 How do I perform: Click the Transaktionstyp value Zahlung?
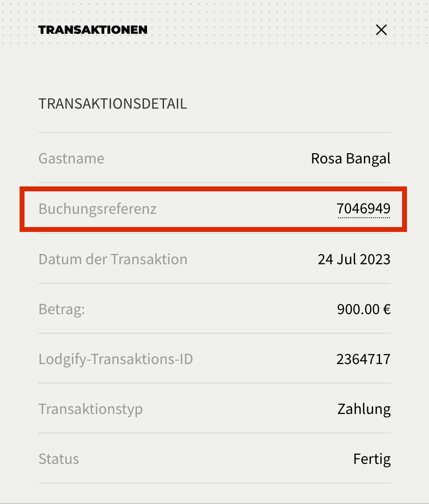(x=364, y=409)
